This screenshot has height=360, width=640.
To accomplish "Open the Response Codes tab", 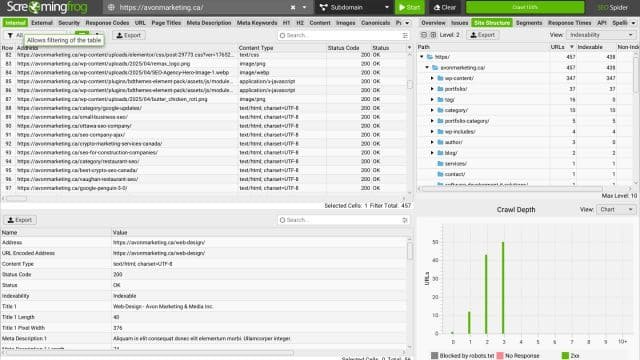I will 107,23.
